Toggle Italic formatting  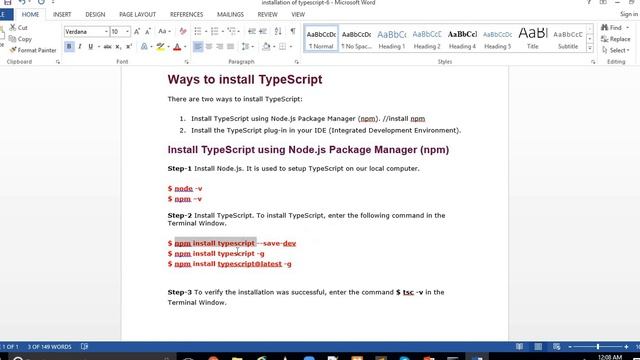[80, 47]
